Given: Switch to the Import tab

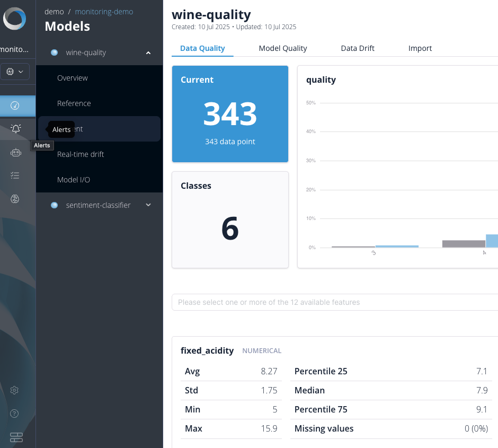Looking at the screenshot, I should tap(420, 48).
